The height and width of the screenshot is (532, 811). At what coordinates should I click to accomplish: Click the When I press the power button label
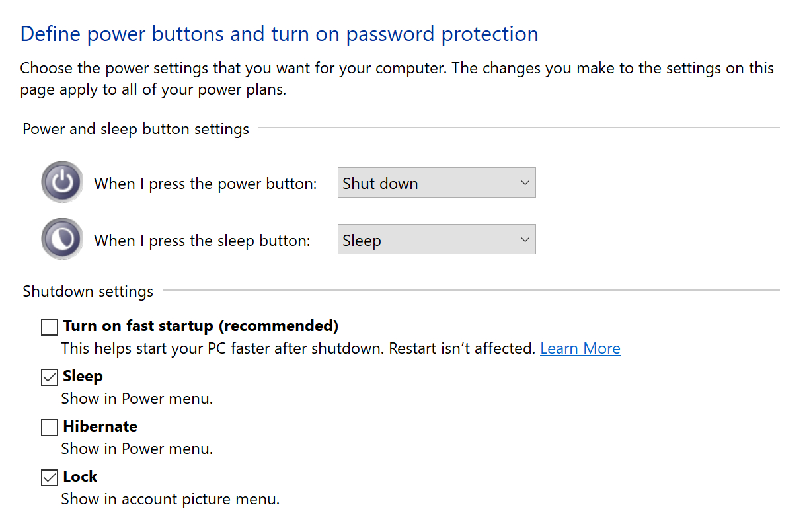point(206,184)
